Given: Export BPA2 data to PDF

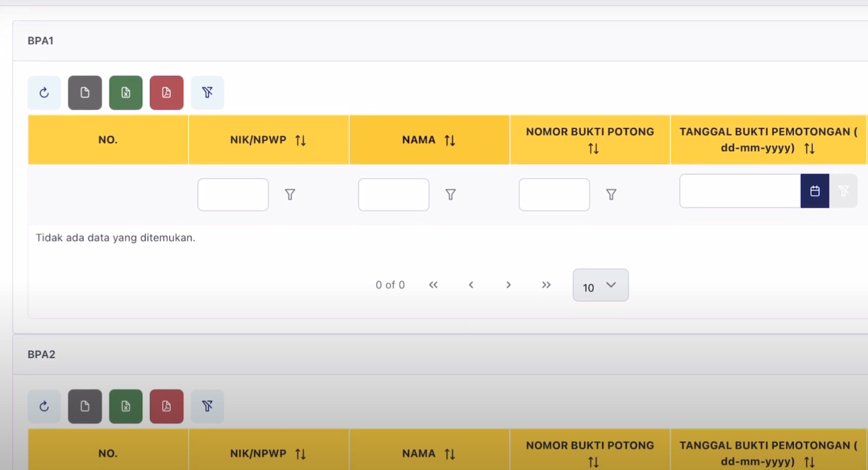Looking at the screenshot, I should pos(167,406).
